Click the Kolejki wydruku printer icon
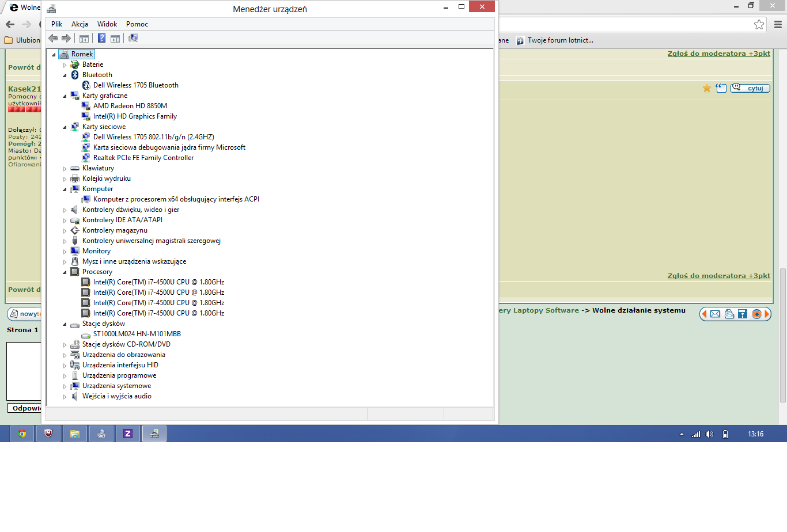 75,178
